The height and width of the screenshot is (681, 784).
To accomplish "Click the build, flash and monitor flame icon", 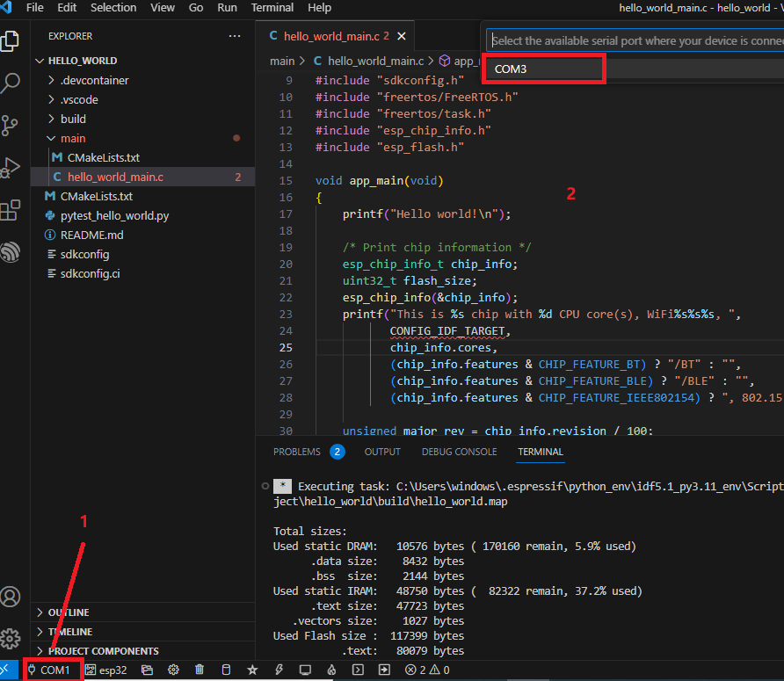I will click(331, 670).
